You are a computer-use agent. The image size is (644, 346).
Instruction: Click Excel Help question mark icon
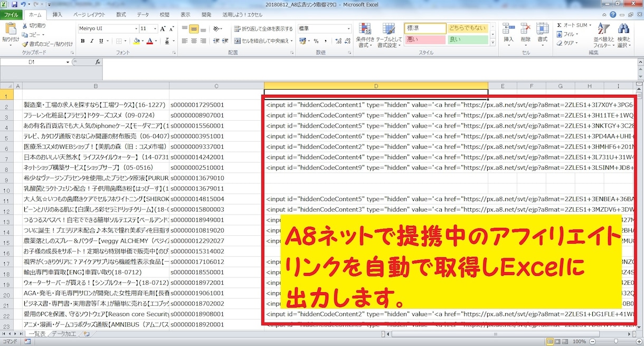pyautogui.click(x=612, y=15)
